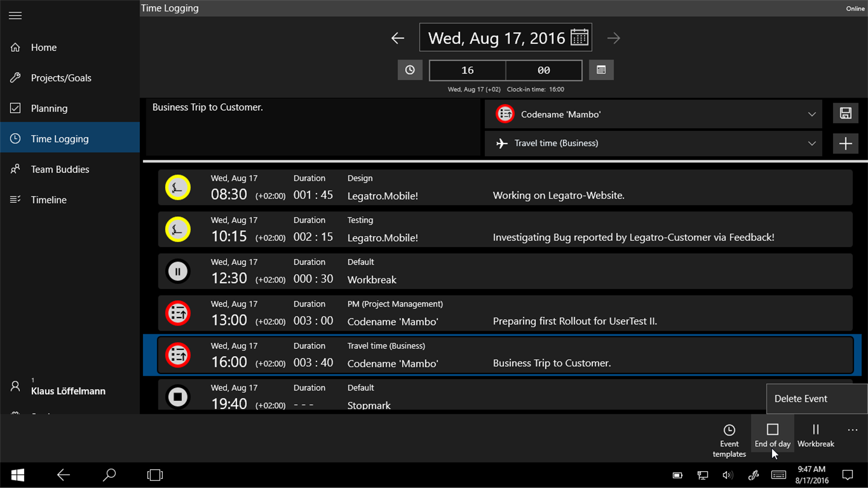This screenshot has width=868, height=488.
Task: Go to Home in sidebar
Action: 70,47
